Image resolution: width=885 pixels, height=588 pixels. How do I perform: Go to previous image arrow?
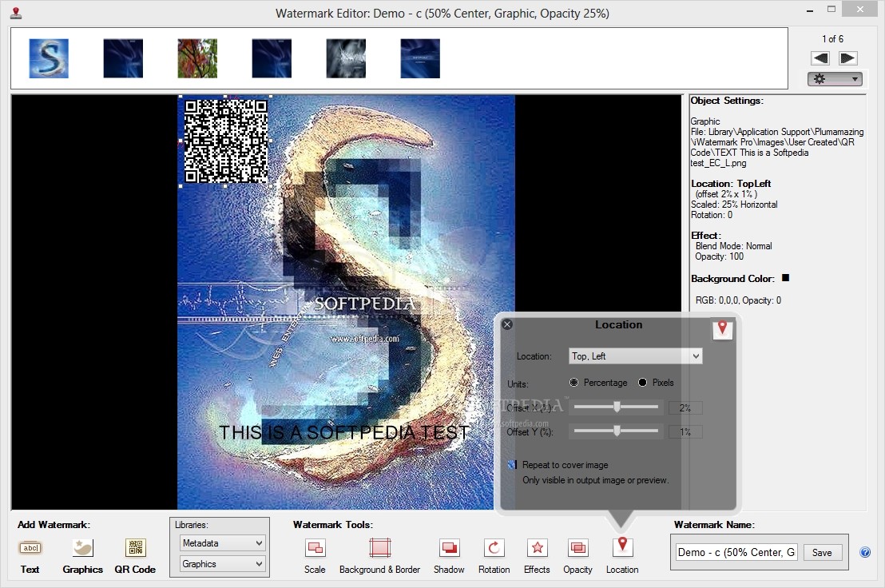click(820, 58)
